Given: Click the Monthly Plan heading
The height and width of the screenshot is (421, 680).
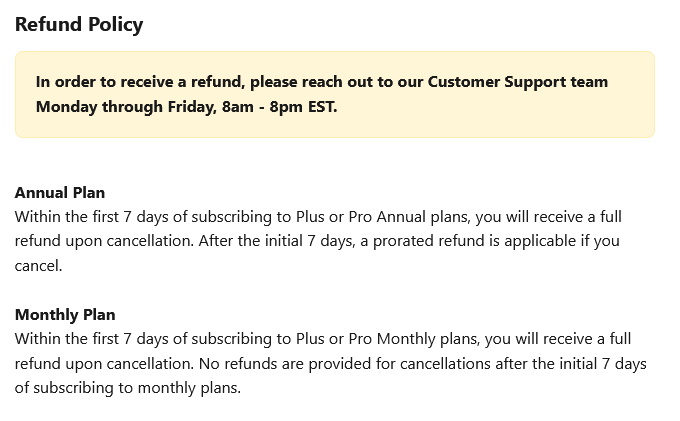Looking at the screenshot, I should click(x=65, y=314).
